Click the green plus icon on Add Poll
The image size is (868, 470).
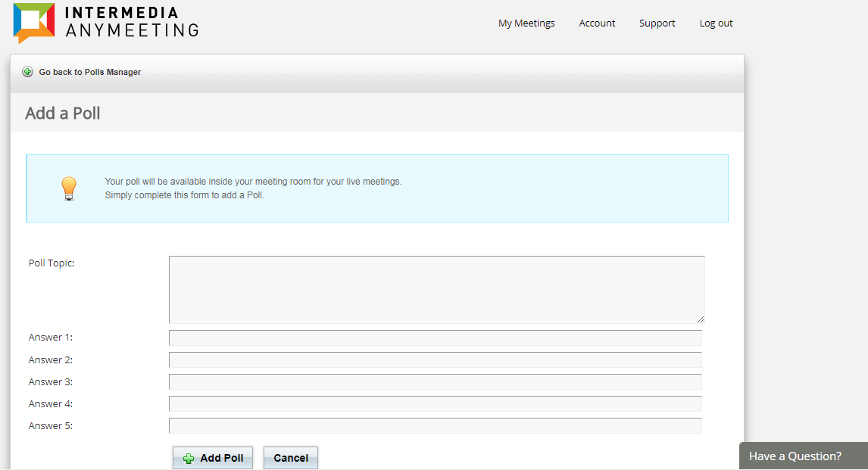pyautogui.click(x=189, y=459)
